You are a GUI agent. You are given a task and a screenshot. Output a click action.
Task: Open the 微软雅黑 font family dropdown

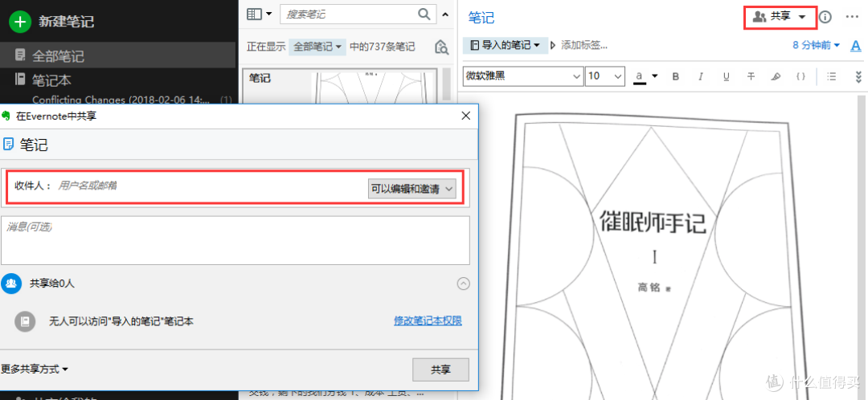point(523,76)
